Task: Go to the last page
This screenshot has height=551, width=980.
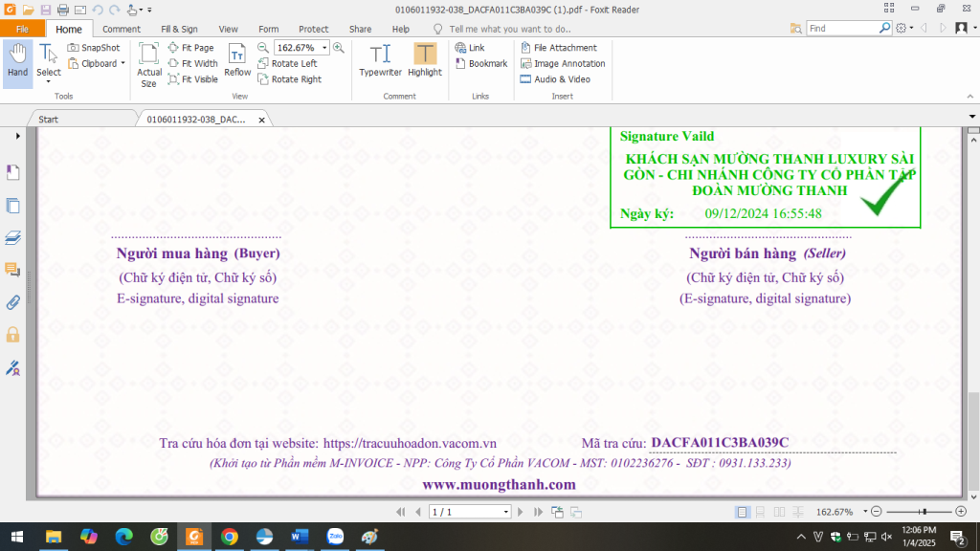Action: click(x=538, y=512)
